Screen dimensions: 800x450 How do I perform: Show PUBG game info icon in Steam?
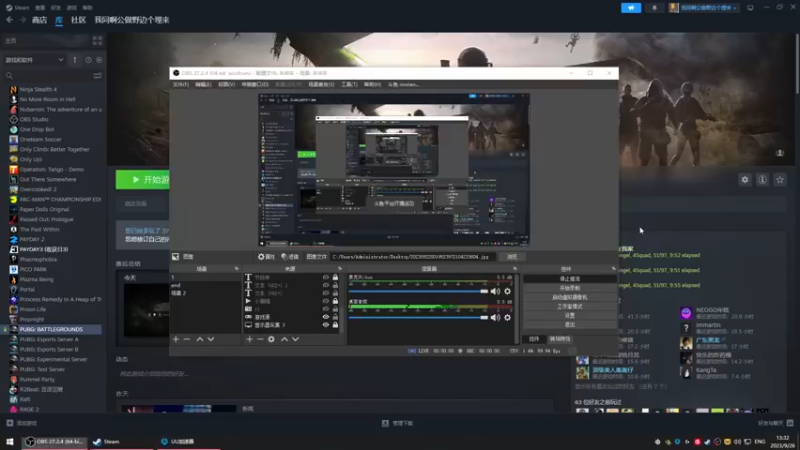762,180
